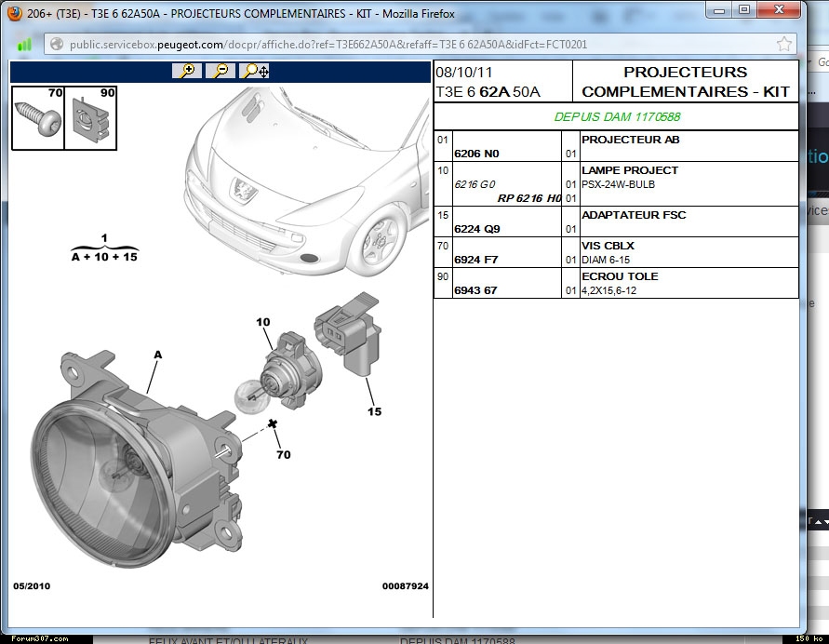Click the 05/2010 diagram date

(x=32, y=586)
